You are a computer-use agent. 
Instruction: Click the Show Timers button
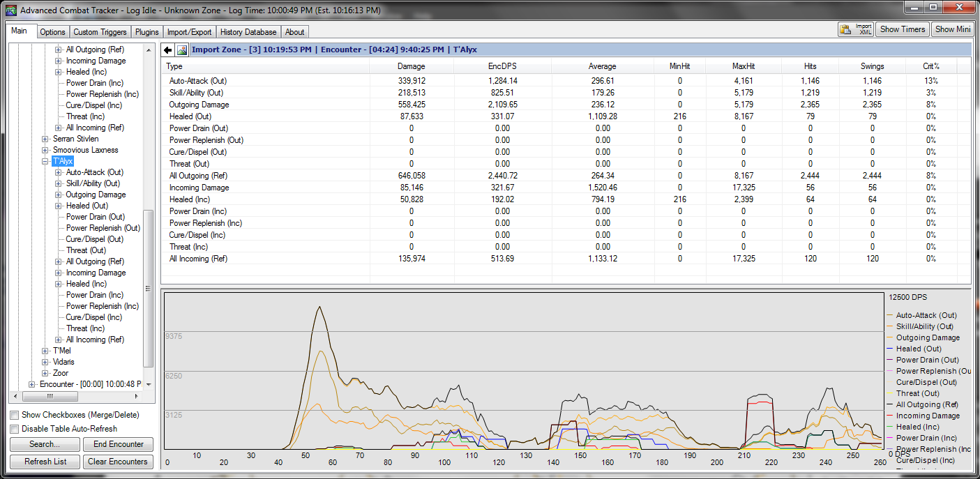[x=902, y=29]
